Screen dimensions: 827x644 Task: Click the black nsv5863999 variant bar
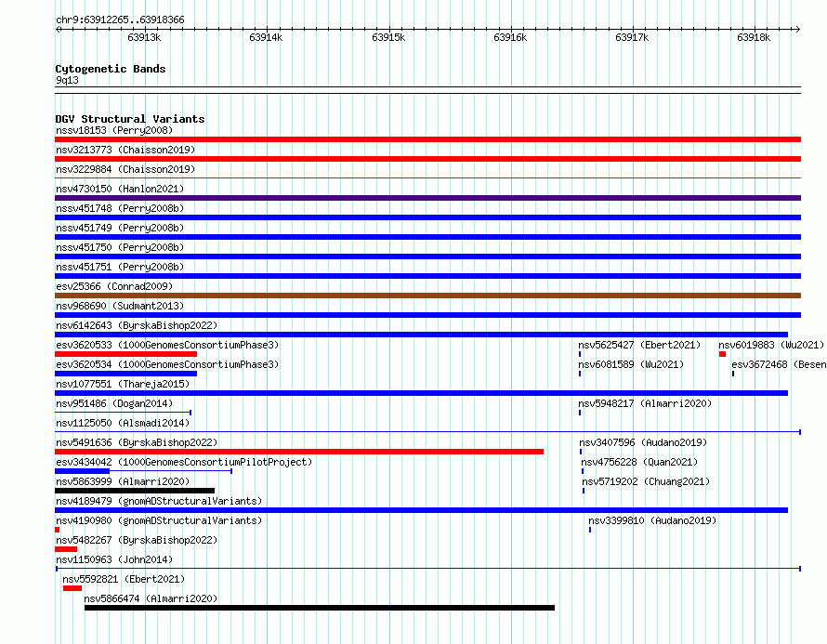[135, 491]
